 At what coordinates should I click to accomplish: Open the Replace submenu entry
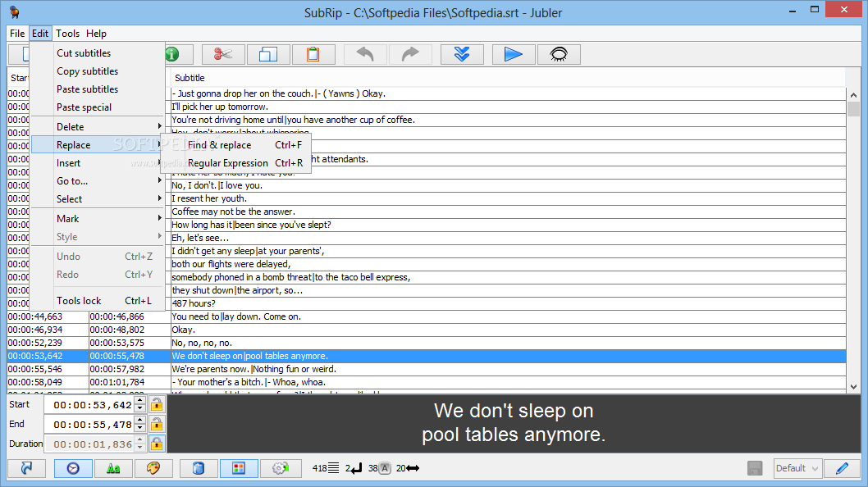[x=98, y=145]
